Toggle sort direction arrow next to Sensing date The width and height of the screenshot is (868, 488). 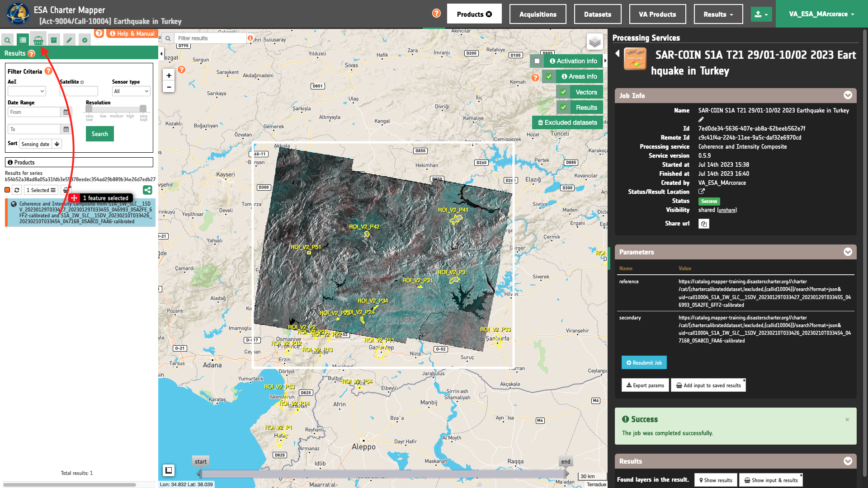click(x=57, y=144)
